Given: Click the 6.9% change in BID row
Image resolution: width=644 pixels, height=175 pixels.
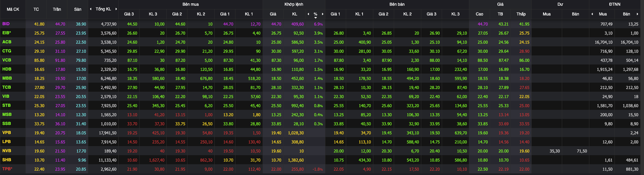Looking at the screenshot, I should [x=318, y=24].
